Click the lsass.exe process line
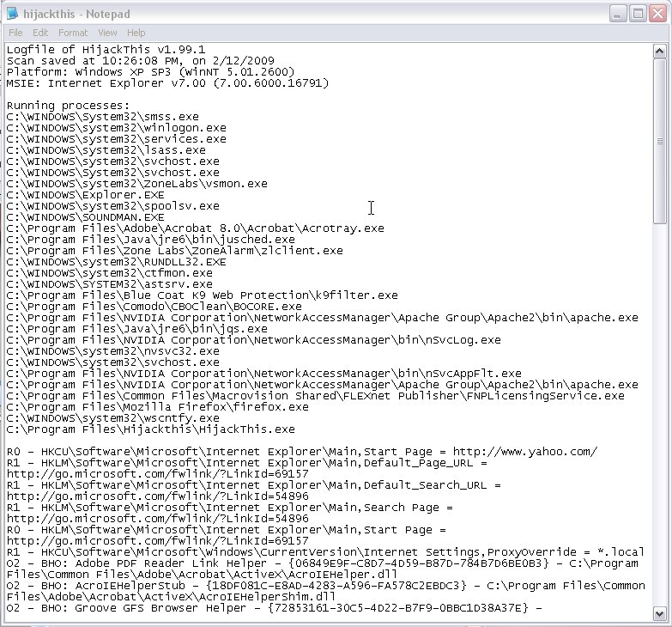672x627 pixels. pos(106,150)
